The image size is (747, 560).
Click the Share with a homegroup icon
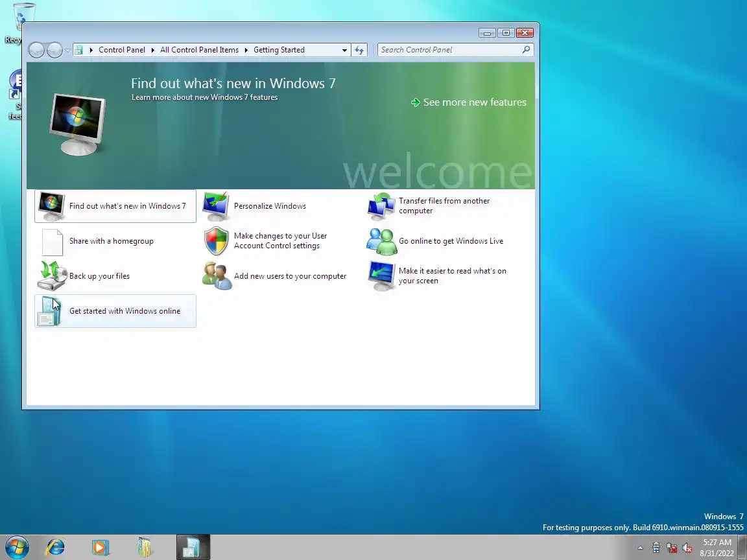53,242
